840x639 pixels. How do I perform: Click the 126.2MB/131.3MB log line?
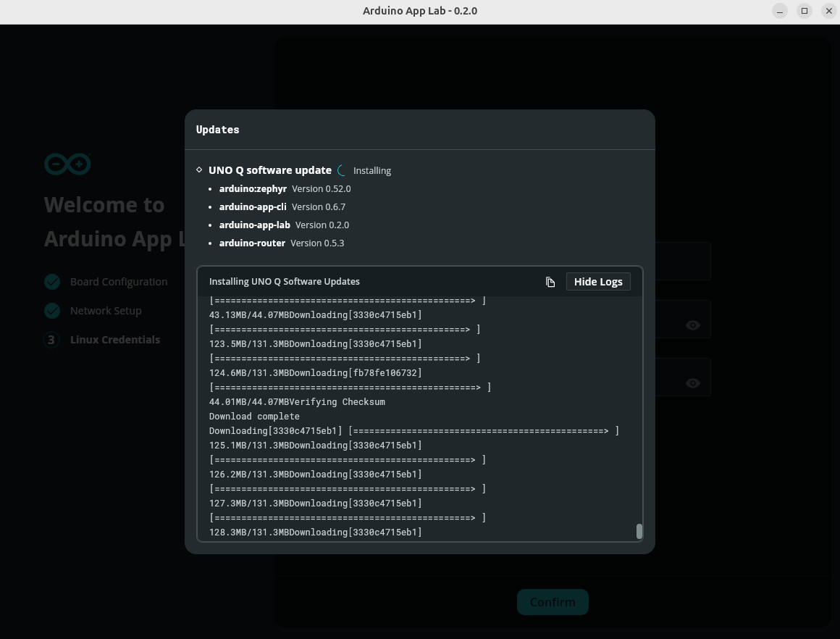point(316,475)
